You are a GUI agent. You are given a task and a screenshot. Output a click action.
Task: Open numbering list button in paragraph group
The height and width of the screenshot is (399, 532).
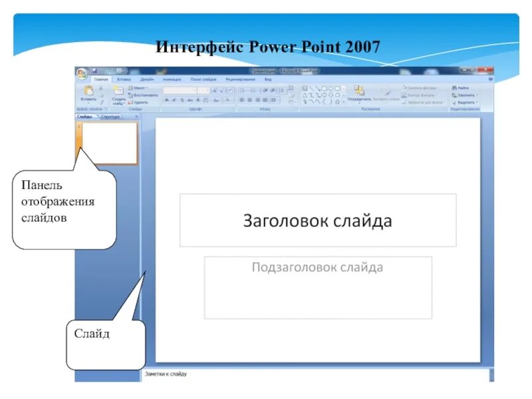[253, 90]
